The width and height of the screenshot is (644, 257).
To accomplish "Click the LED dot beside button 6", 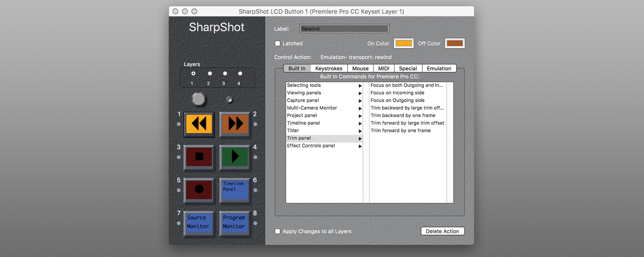I will [255, 190].
